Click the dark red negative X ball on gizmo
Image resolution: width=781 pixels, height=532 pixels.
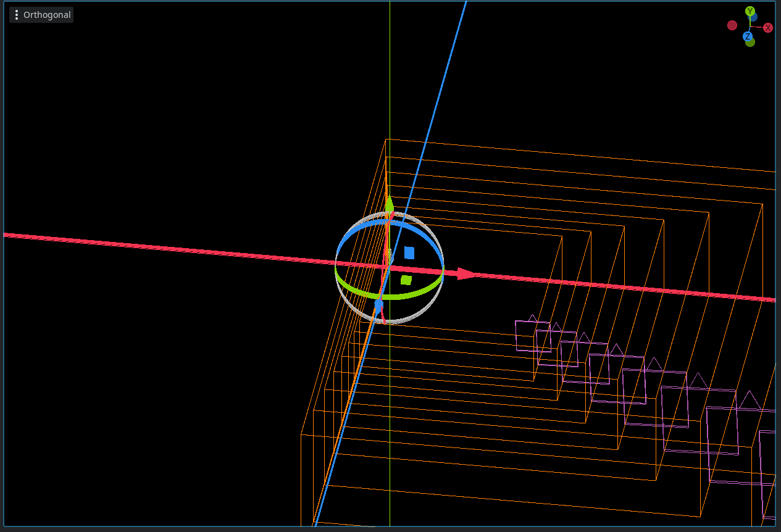coord(732,25)
